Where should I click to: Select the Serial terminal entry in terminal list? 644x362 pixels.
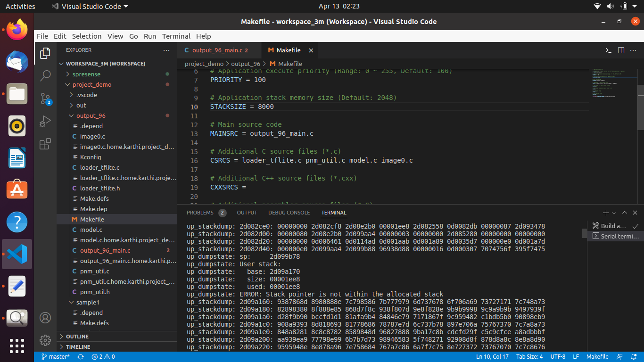pos(615,236)
